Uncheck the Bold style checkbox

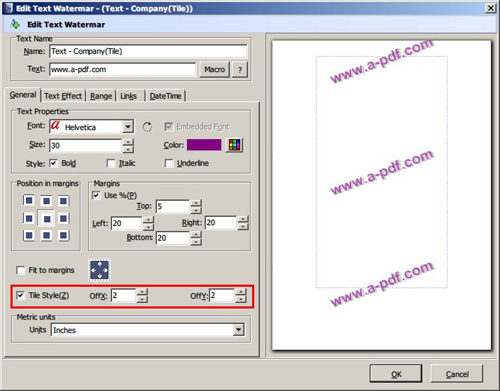click(53, 163)
